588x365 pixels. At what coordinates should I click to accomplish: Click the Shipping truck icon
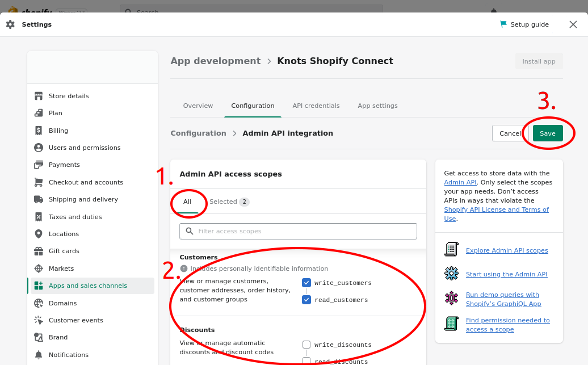[x=39, y=199]
